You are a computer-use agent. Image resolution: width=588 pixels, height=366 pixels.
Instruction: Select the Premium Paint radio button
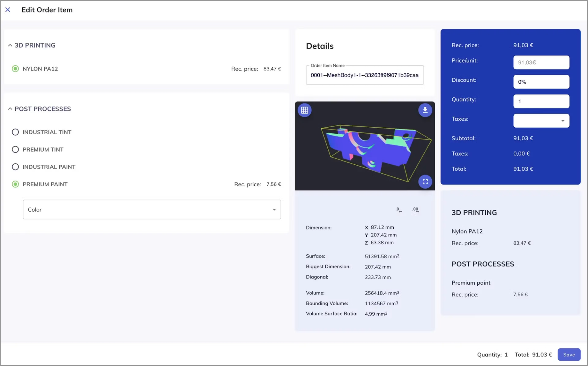(15, 184)
